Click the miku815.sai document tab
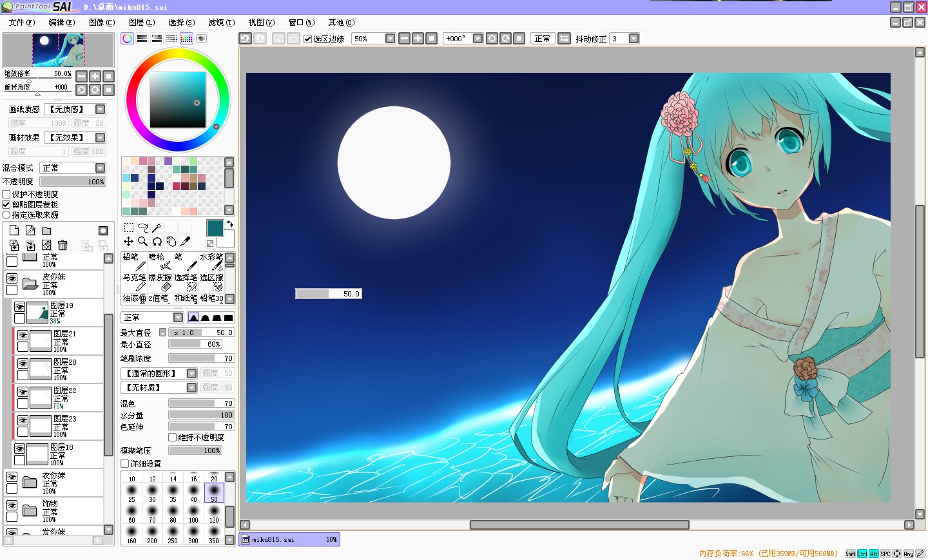This screenshot has height=560, width=928. 289,539
